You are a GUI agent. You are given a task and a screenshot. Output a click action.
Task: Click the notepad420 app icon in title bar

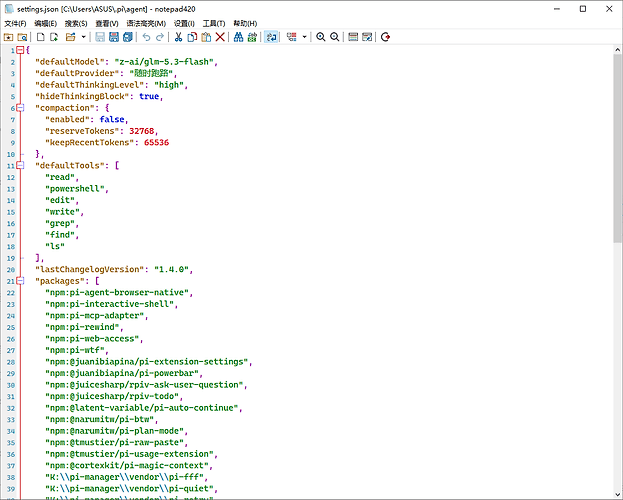pyautogui.click(x=9, y=9)
